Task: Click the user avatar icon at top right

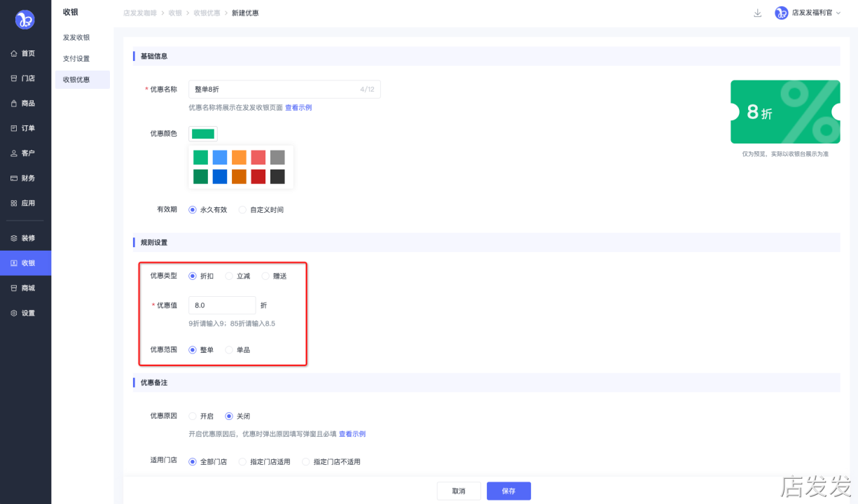Action: point(782,13)
